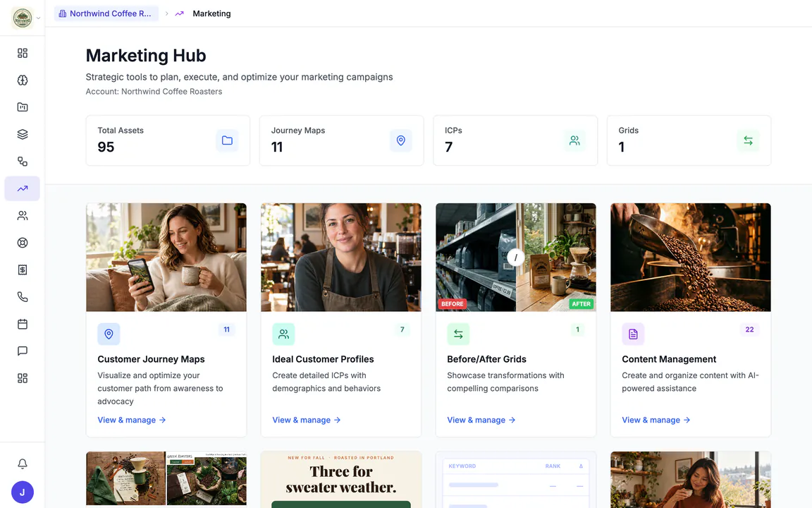Click the people icon on Ideal Customer Profiles card
This screenshot has height=508, width=812.
tap(283, 334)
